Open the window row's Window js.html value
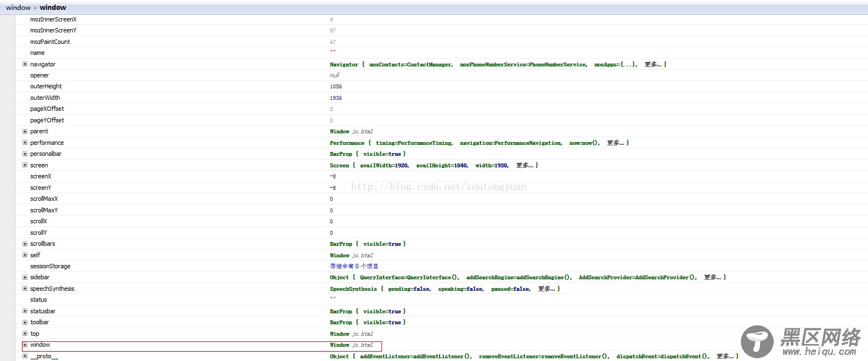 [351, 345]
